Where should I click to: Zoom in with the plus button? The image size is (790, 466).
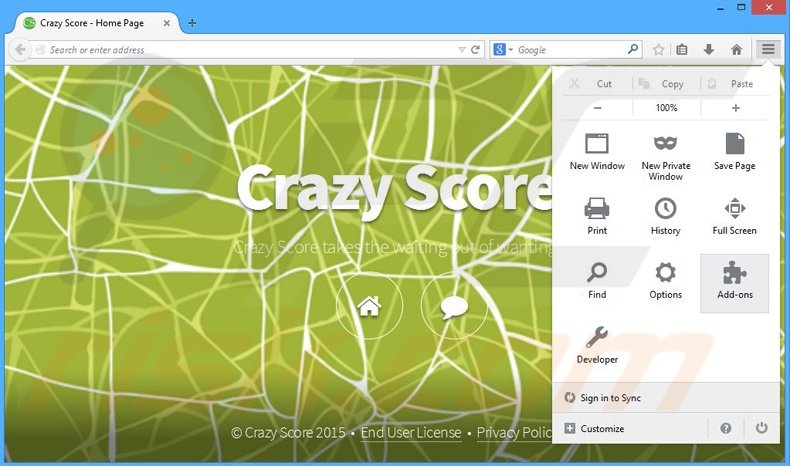[736, 108]
